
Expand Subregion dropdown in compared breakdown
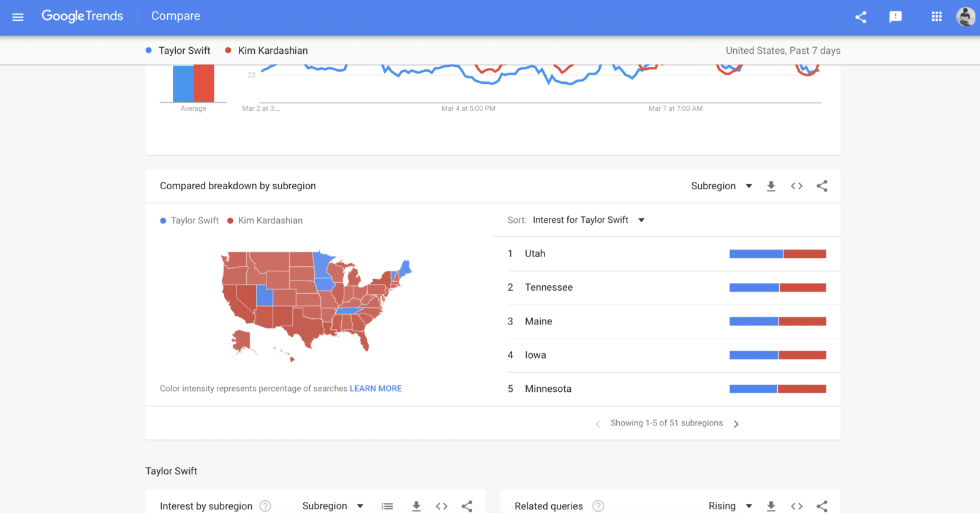click(x=721, y=186)
